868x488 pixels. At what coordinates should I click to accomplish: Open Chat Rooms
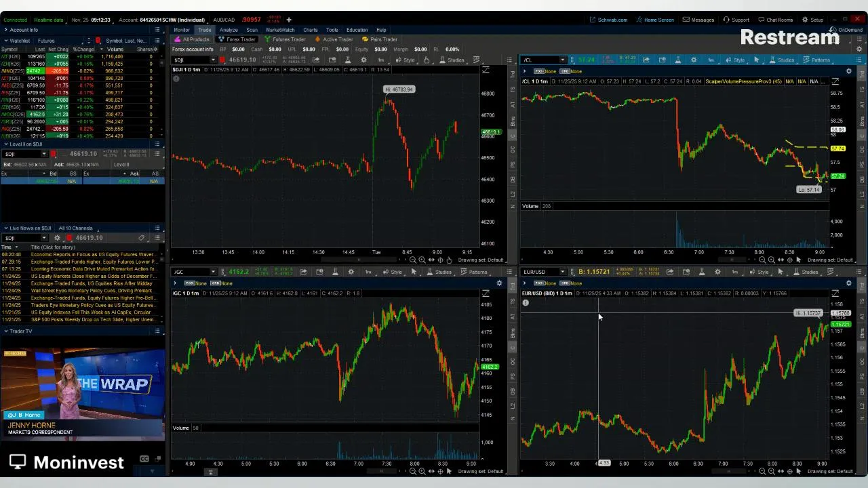775,20
